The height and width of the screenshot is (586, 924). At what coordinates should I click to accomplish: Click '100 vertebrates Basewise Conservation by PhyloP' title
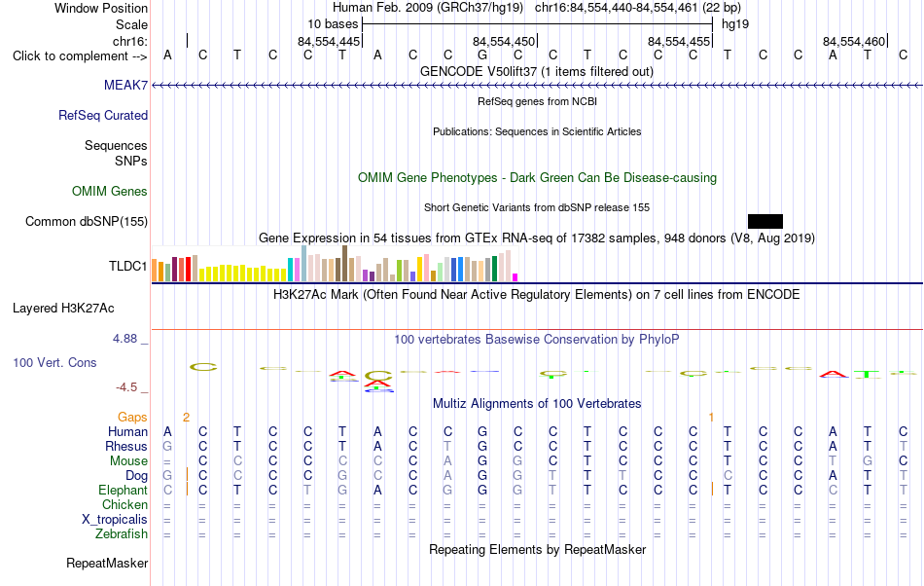537,339
